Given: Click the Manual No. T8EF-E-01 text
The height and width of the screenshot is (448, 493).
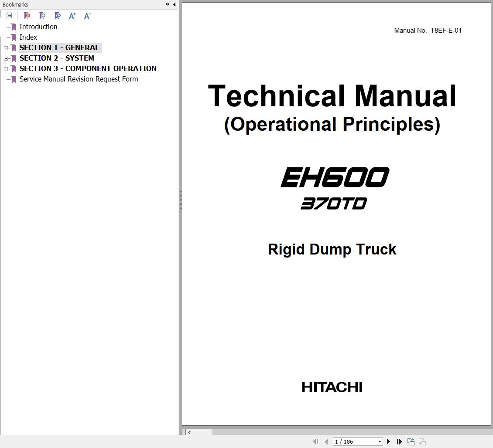Looking at the screenshot, I should point(428,31).
